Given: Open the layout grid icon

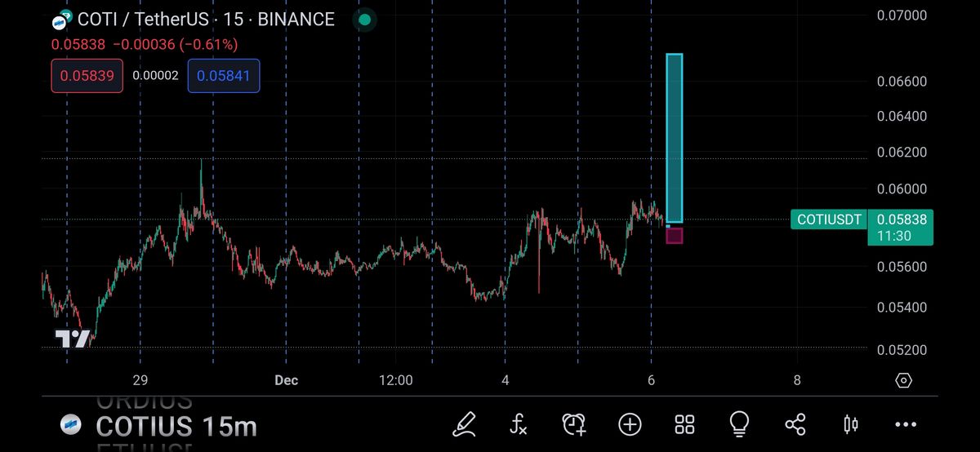Looking at the screenshot, I should (x=684, y=423).
